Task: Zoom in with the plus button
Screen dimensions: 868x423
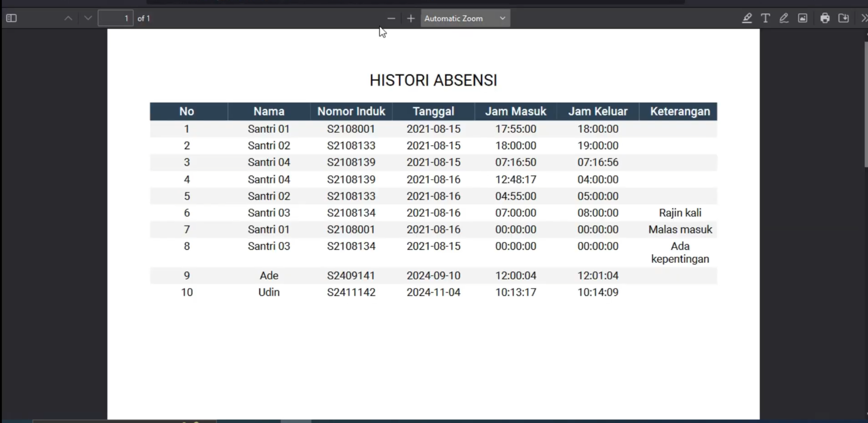Action: 411,18
